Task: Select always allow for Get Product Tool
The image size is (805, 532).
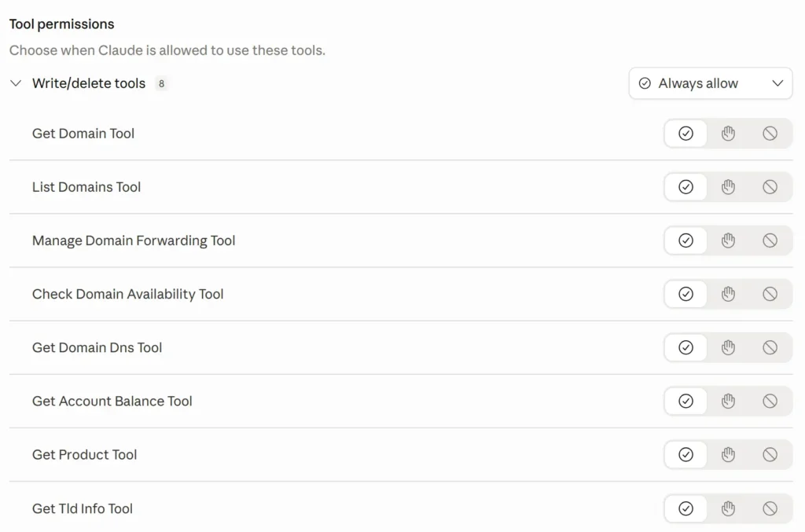Action: [x=686, y=454]
